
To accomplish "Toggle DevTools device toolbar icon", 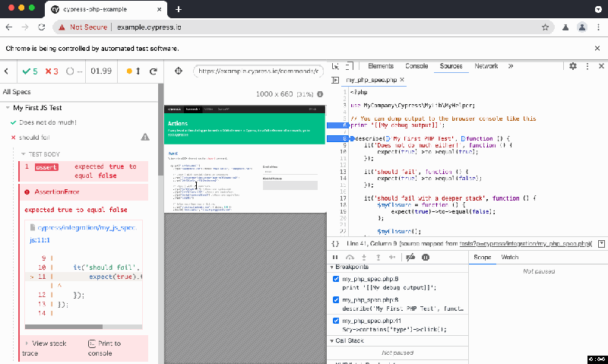I will tap(350, 66).
